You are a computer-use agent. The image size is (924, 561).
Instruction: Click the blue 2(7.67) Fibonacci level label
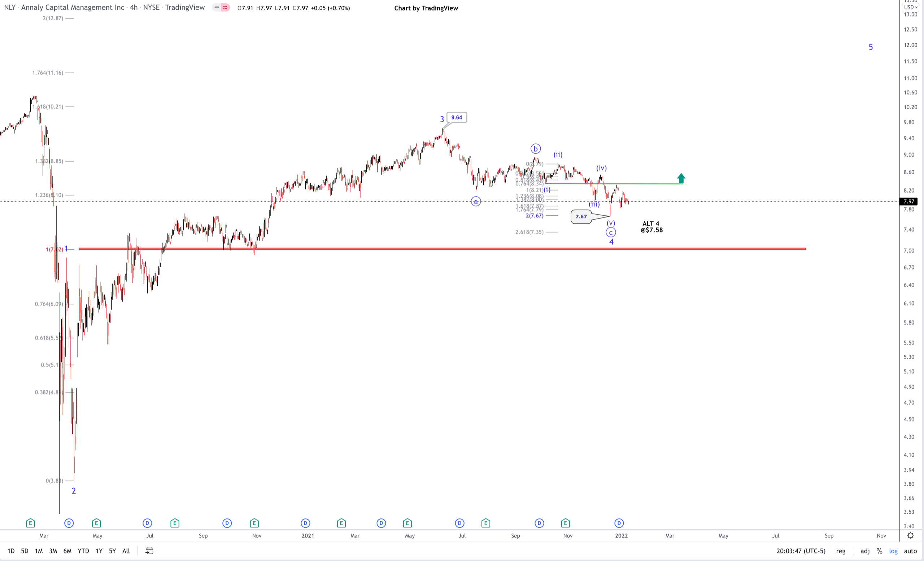(x=535, y=215)
